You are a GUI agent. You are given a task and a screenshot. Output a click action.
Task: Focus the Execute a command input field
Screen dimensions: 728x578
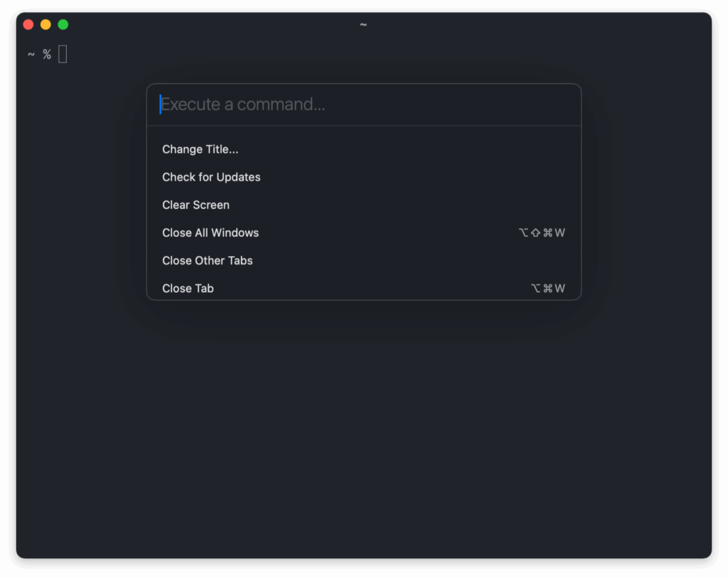(x=363, y=105)
